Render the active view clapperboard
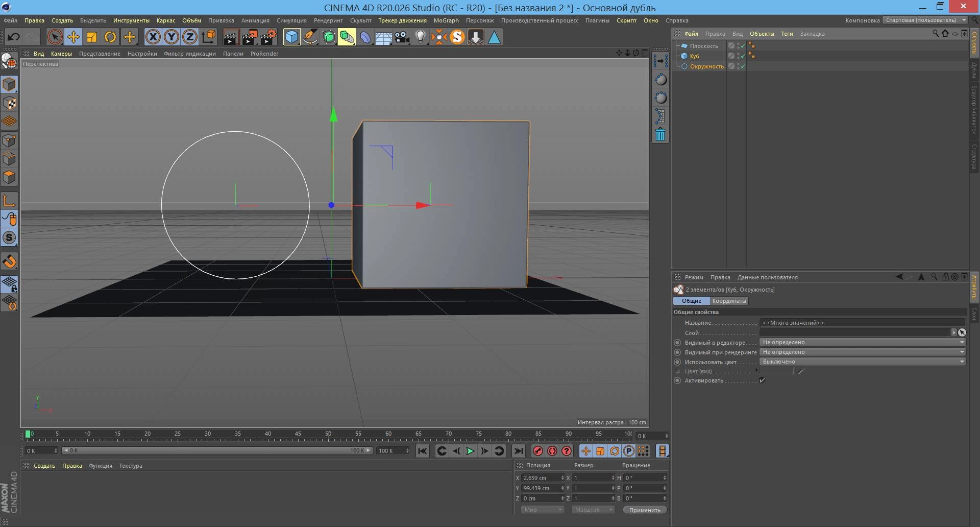The image size is (980, 527). (231, 37)
